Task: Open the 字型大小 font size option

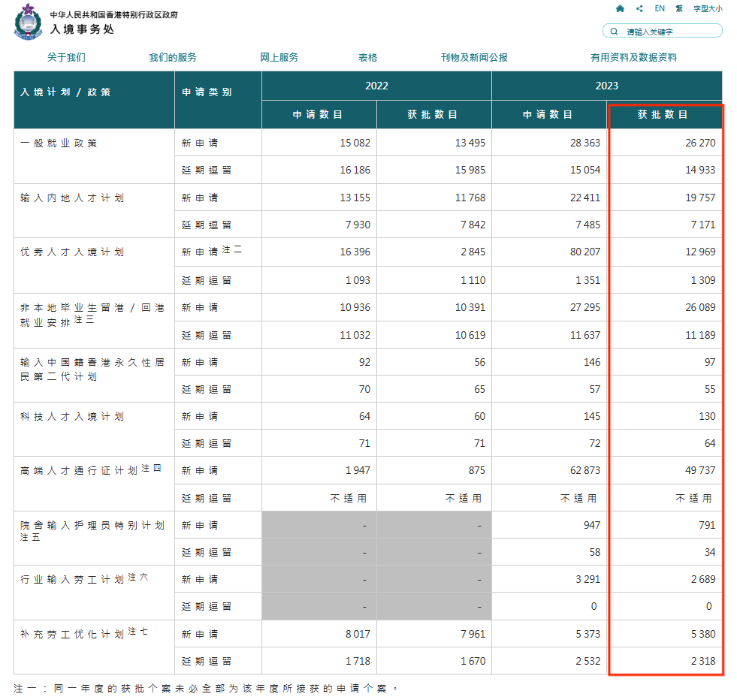Action: click(708, 8)
